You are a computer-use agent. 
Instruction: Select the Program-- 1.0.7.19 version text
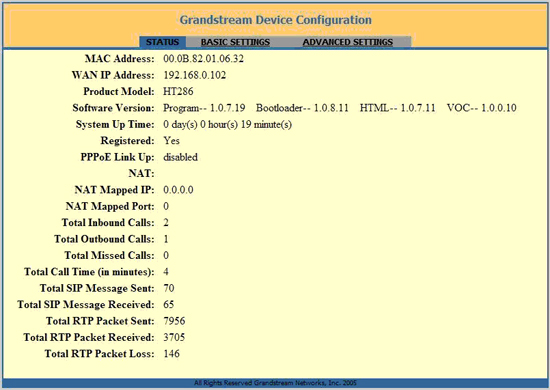click(204, 108)
